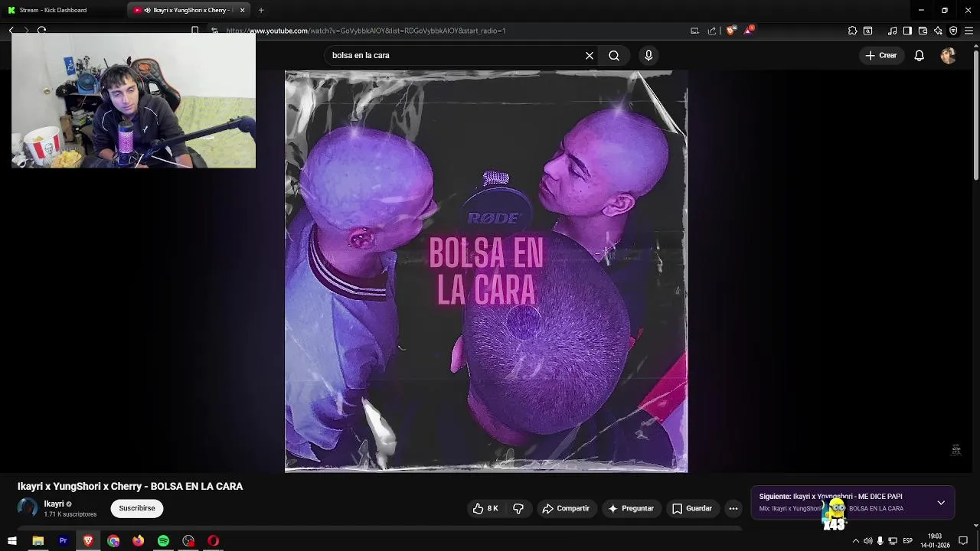980x551 pixels.
Task: Open Brave Wallet icon
Action: 923,31
